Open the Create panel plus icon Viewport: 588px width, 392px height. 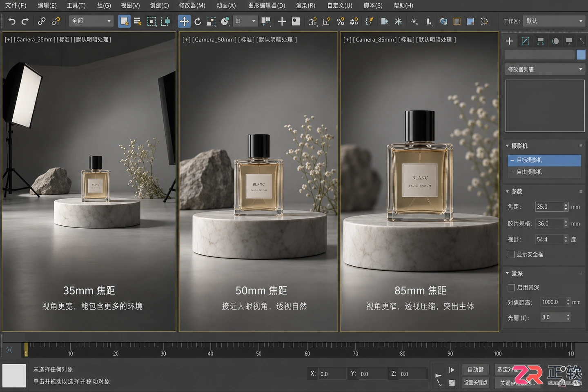tap(509, 41)
